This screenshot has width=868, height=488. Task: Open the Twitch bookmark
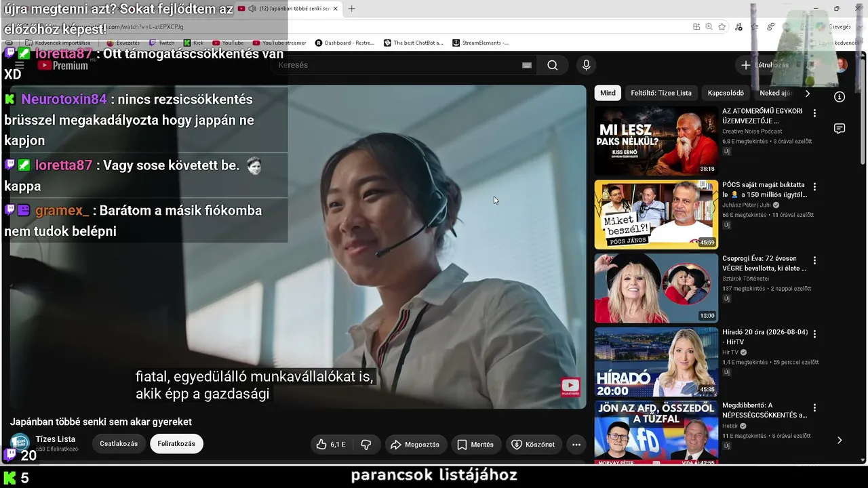(x=161, y=43)
